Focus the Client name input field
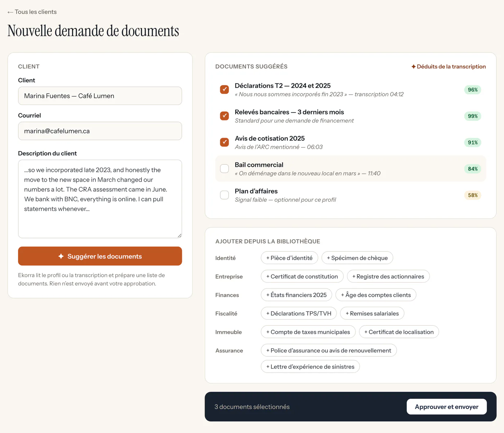Image resolution: width=504 pixels, height=433 pixels. pyautogui.click(x=100, y=96)
